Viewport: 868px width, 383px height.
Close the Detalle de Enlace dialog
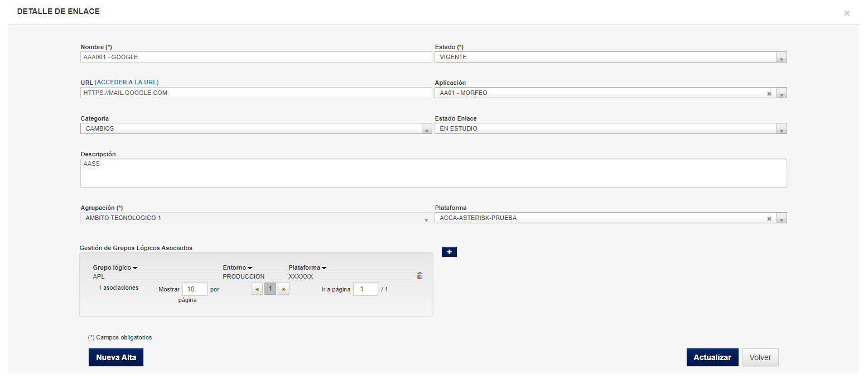pyautogui.click(x=847, y=13)
